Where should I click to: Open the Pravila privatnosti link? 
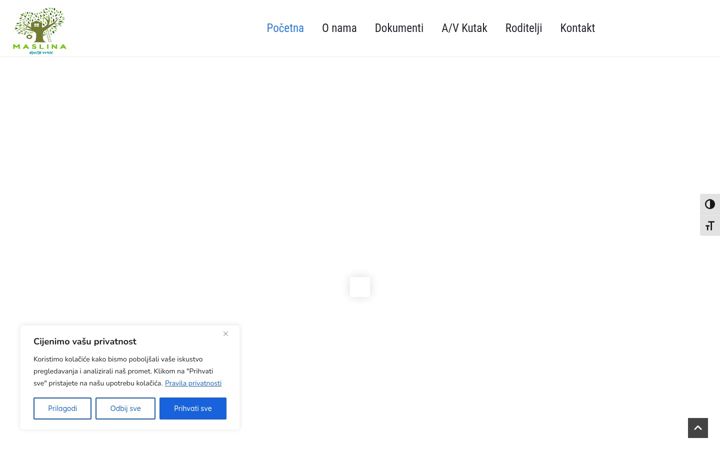(193, 383)
